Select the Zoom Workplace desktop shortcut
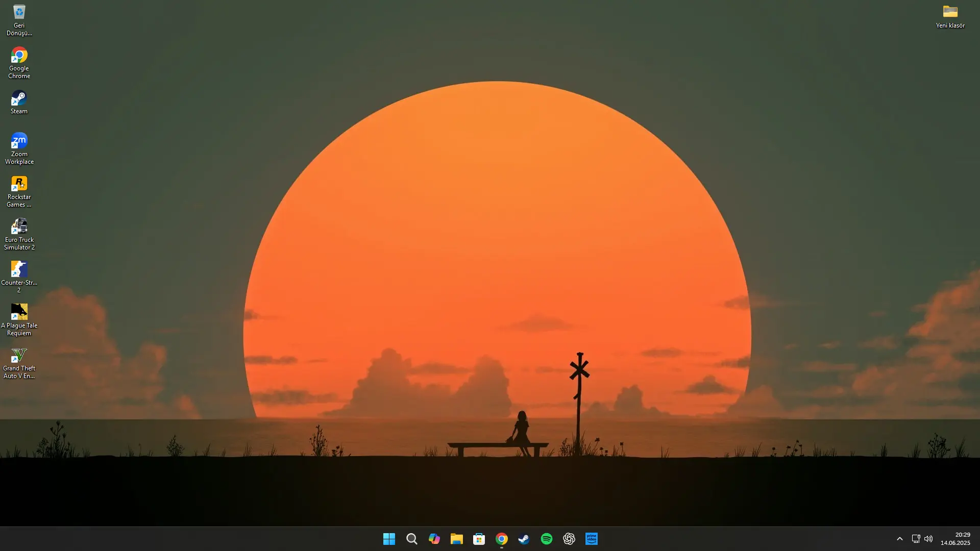980x551 pixels. tap(19, 149)
